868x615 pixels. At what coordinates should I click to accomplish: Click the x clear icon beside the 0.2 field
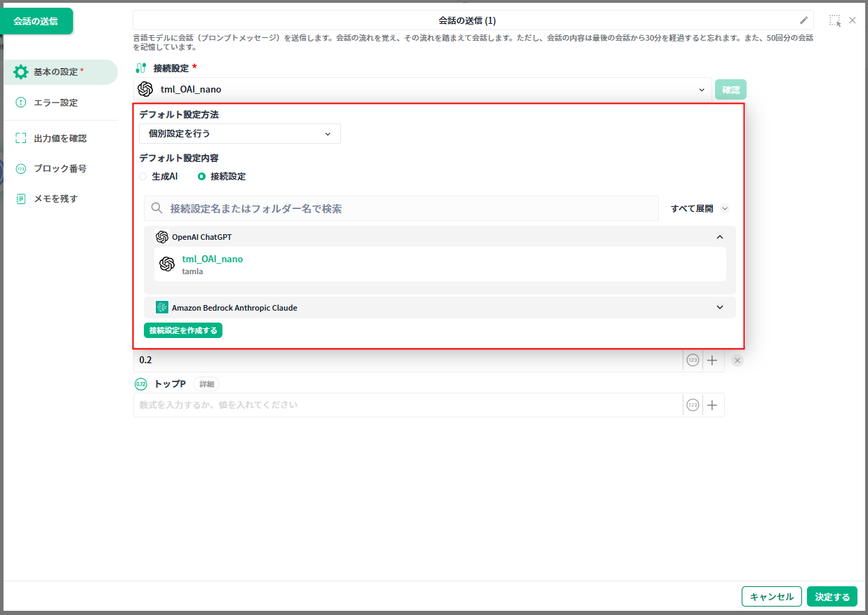click(x=737, y=360)
